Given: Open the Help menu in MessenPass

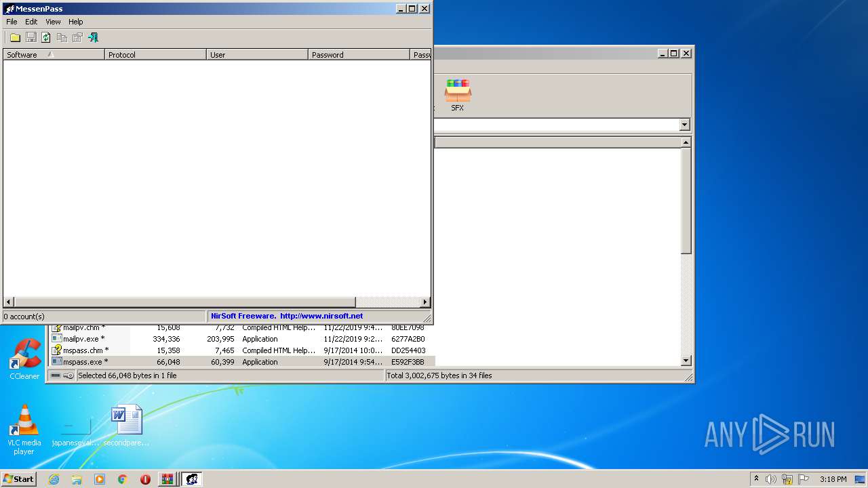Looking at the screenshot, I should pyautogui.click(x=76, y=22).
